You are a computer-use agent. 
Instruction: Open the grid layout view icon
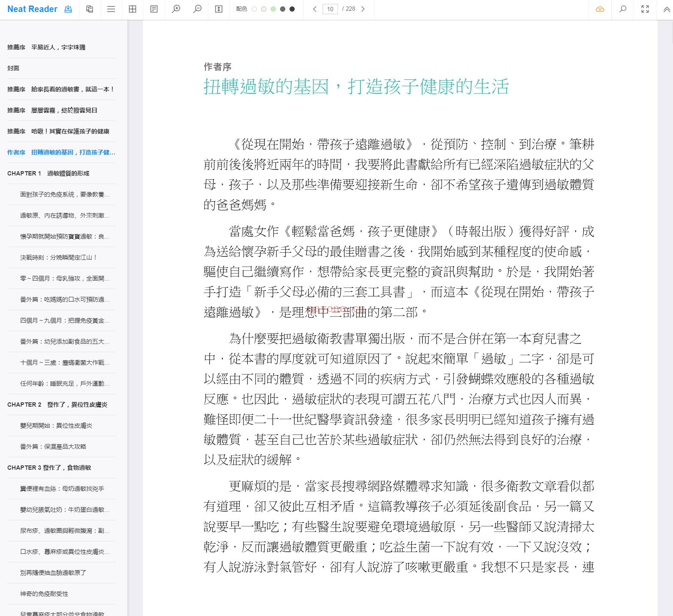coord(133,9)
